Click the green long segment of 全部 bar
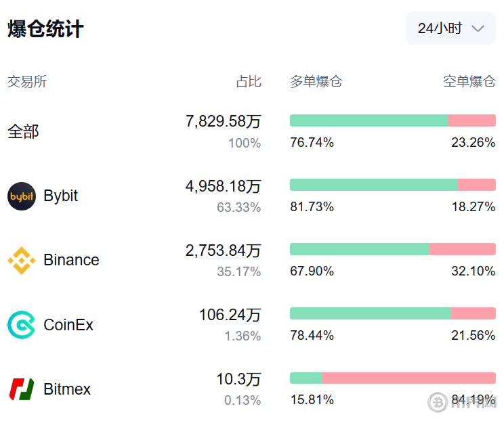Image resolution: width=504 pixels, height=421 pixels. click(369, 120)
